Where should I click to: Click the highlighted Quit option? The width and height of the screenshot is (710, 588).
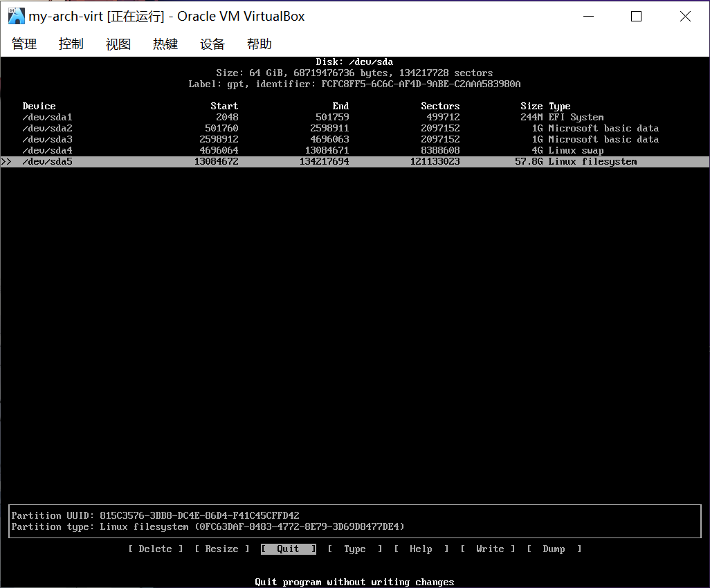click(x=289, y=549)
